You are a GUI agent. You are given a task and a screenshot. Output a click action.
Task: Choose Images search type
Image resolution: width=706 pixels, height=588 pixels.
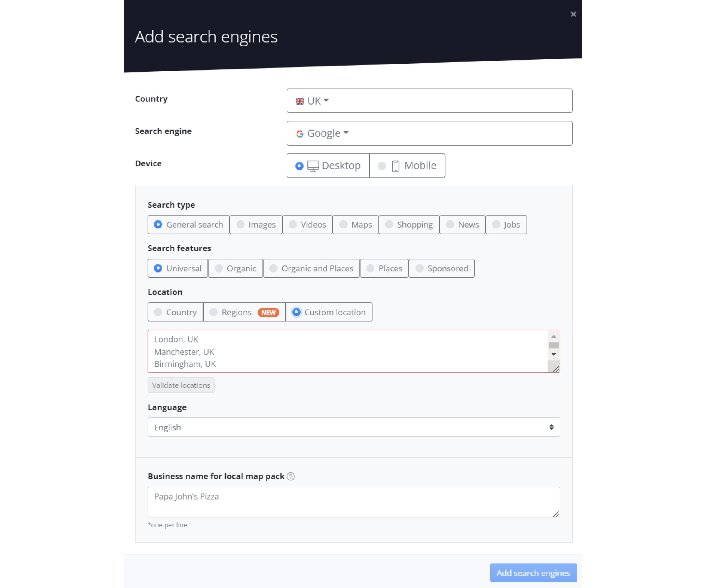tap(256, 224)
